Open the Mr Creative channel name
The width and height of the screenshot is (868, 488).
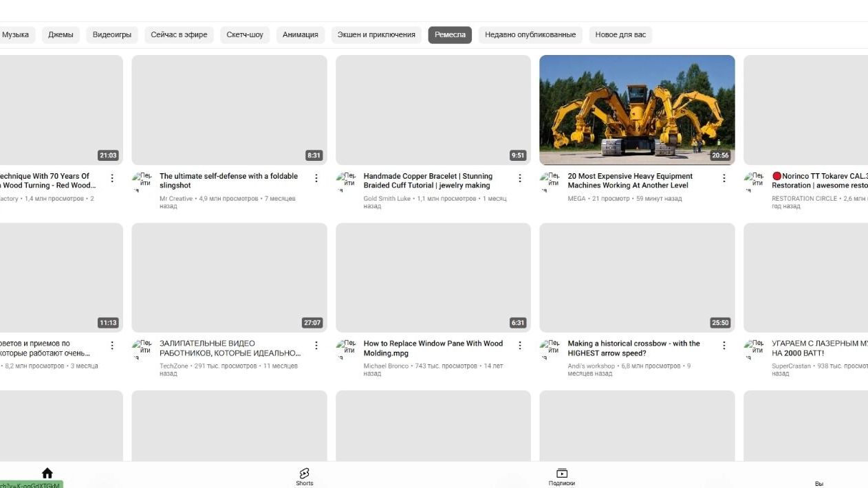pos(176,199)
